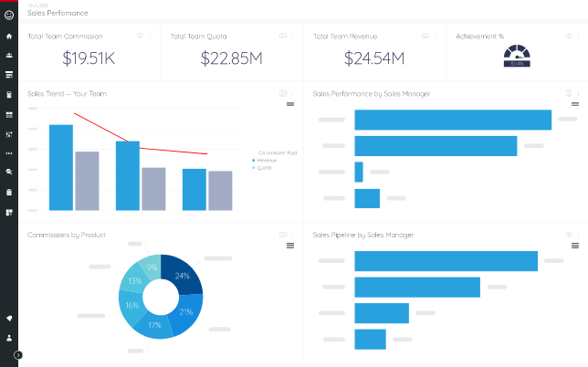The image size is (588, 367).
Task: Select the 9% donut slice
Action: point(152,267)
